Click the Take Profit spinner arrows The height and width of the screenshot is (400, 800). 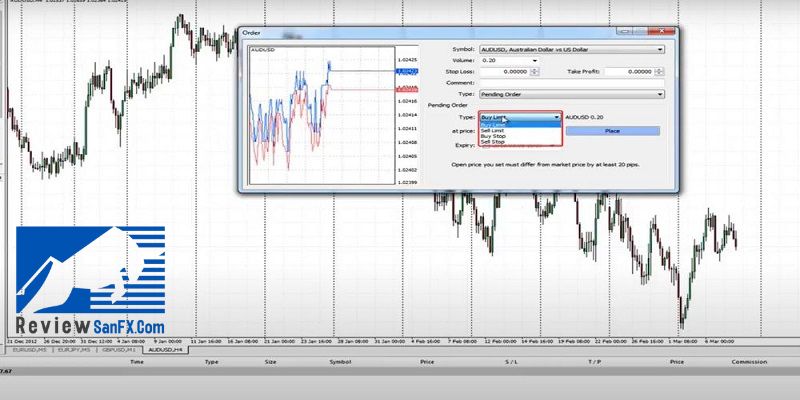point(661,71)
